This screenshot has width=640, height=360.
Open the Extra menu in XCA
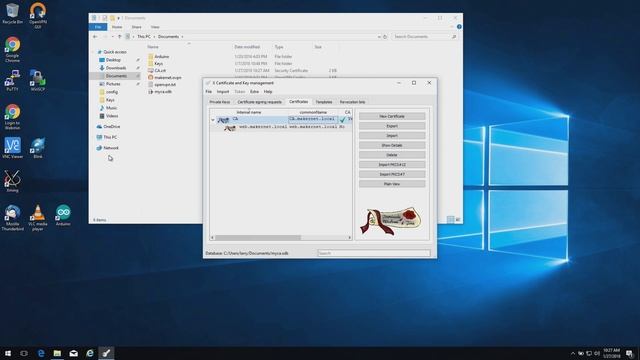click(254, 91)
